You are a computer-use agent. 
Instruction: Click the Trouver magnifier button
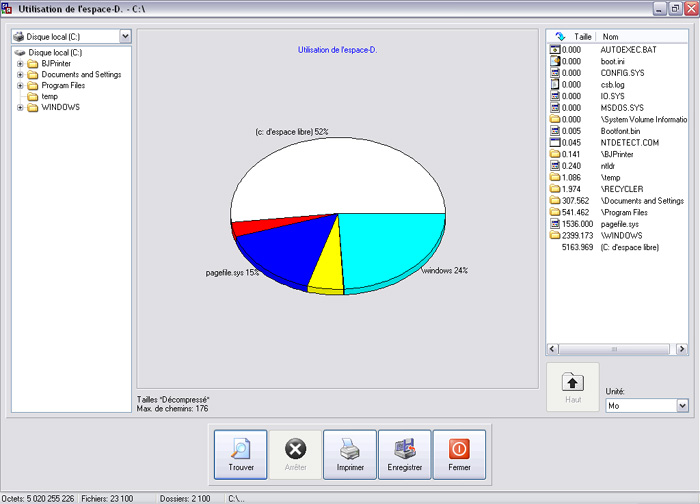pyautogui.click(x=241, y=455)
